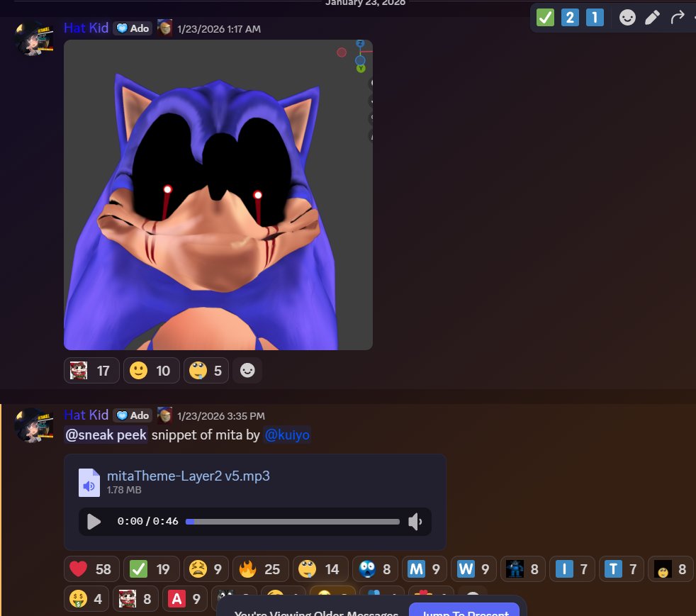696x616 pixels.
Task: Open emoji picker from the message hover toolbar
Action: click(627, 18)
